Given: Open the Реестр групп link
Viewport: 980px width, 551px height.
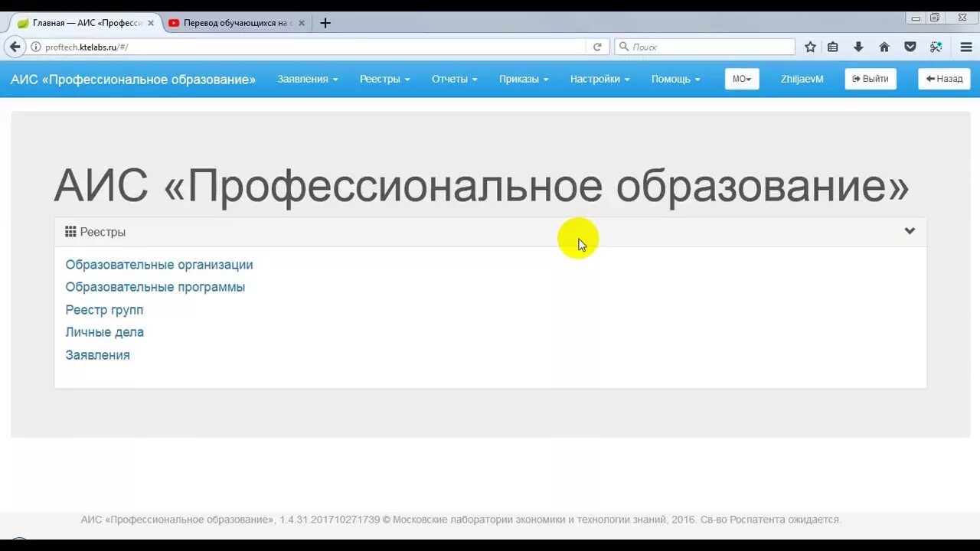Looking at the screenshot, I should pos(104,310).
